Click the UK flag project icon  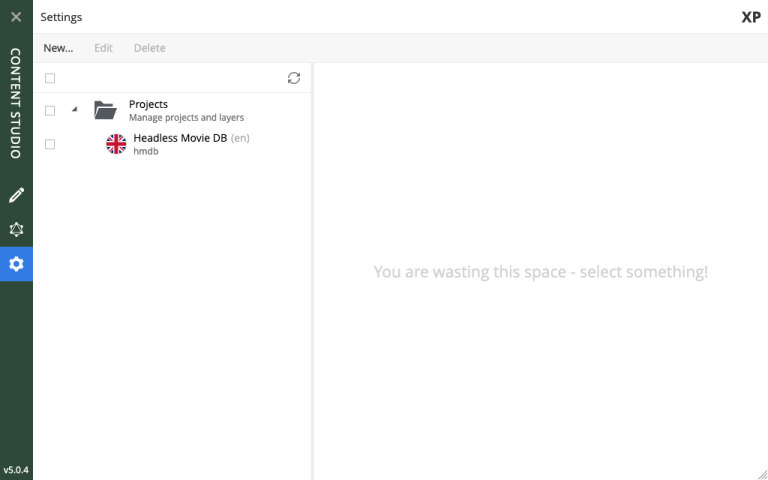click(116, 144)
